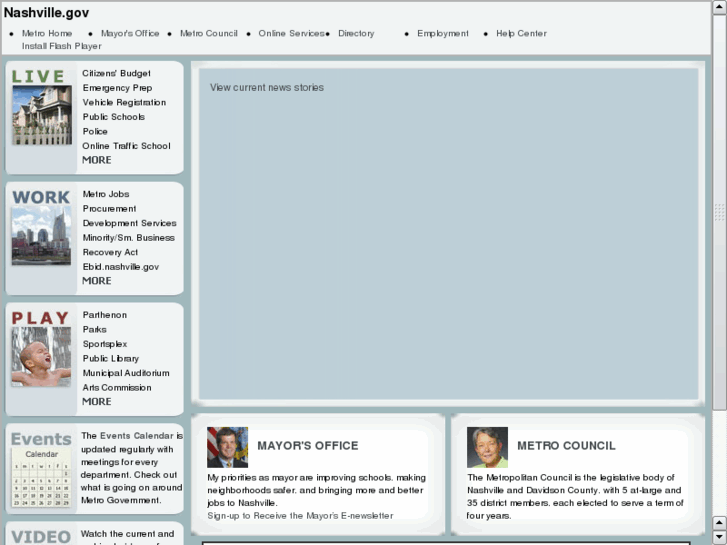Go to Procurement page
Screen dimensions: 727x545
point(109,208)
